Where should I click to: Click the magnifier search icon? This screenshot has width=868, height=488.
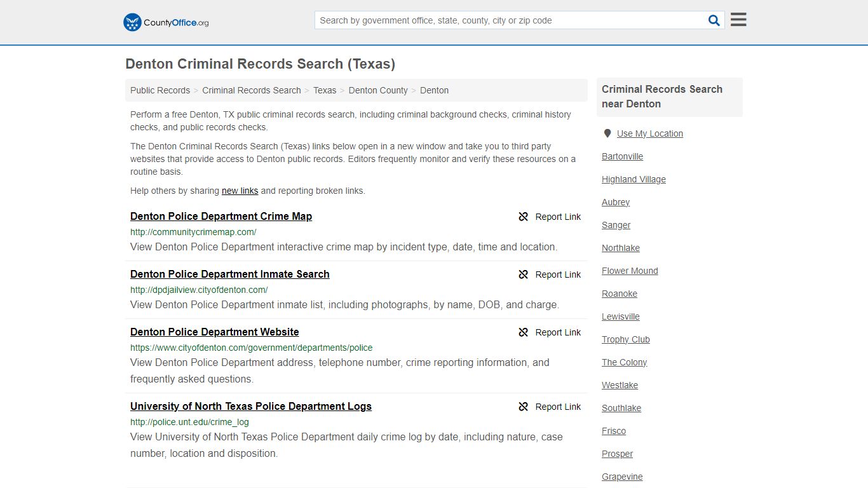pos(714,20)
